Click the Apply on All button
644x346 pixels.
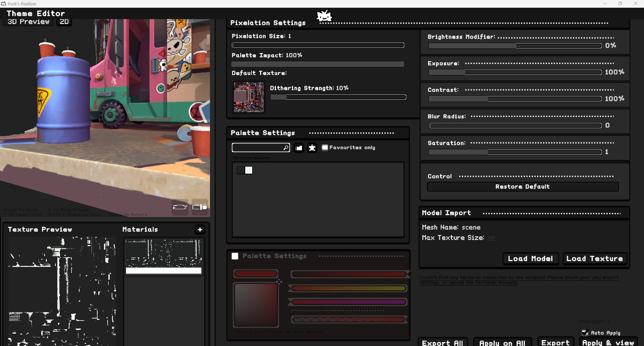point(502,342)
